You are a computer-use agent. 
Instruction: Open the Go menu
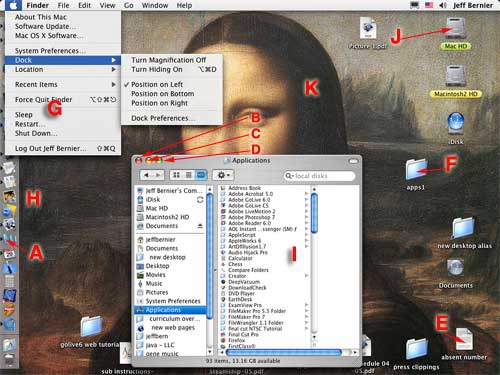pos(129,5)
